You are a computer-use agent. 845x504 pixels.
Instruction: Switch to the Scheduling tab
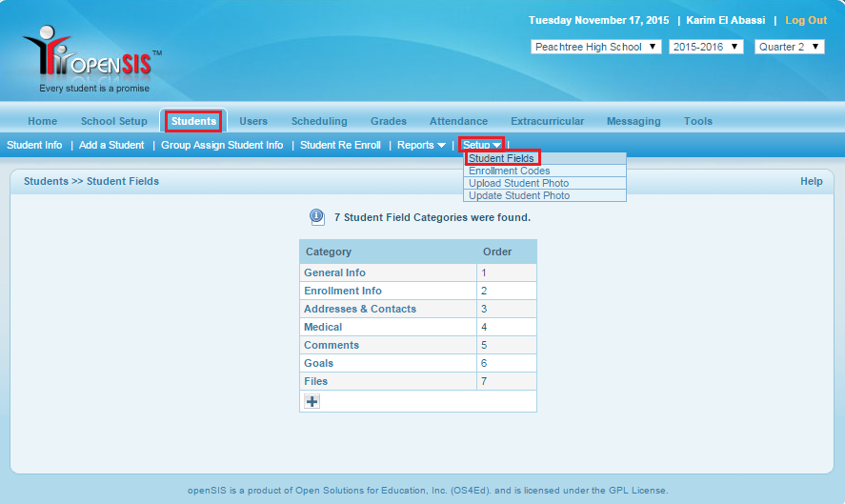tap(319, 121)
